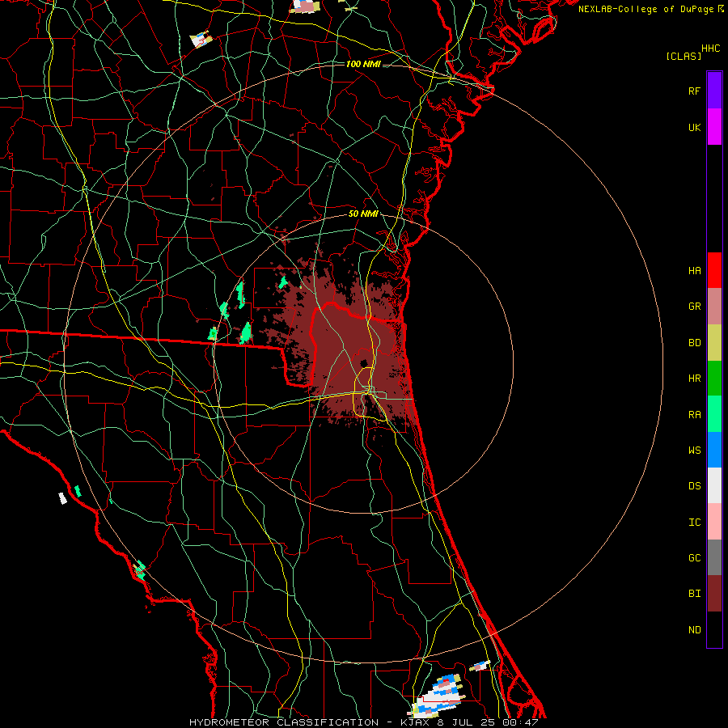
Task: Click the WS blue legend swatch
Action: [714, 450]
